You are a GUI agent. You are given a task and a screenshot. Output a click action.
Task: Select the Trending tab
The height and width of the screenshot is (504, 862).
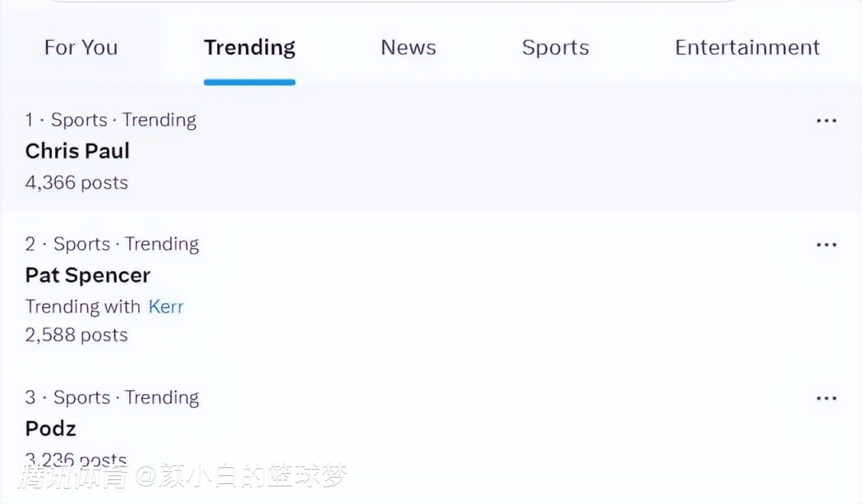click(249, 48)
